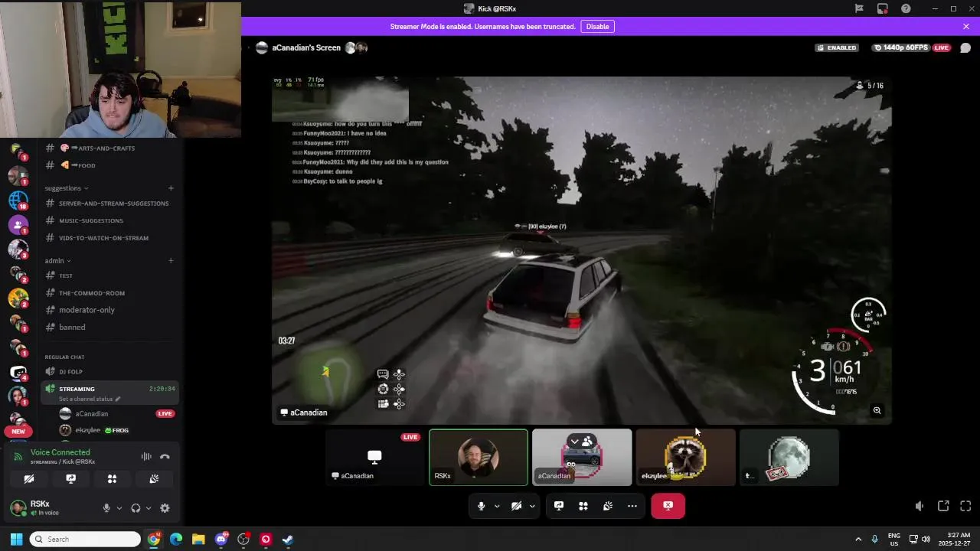Stop watching stream with red button

(668, 506)
